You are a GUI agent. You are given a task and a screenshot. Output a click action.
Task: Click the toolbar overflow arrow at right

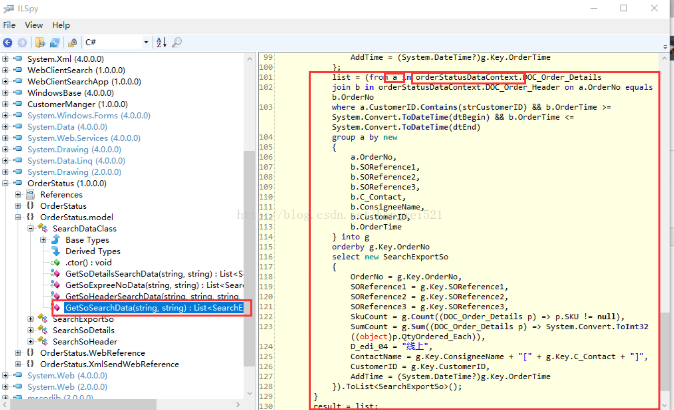coord(665,46)
